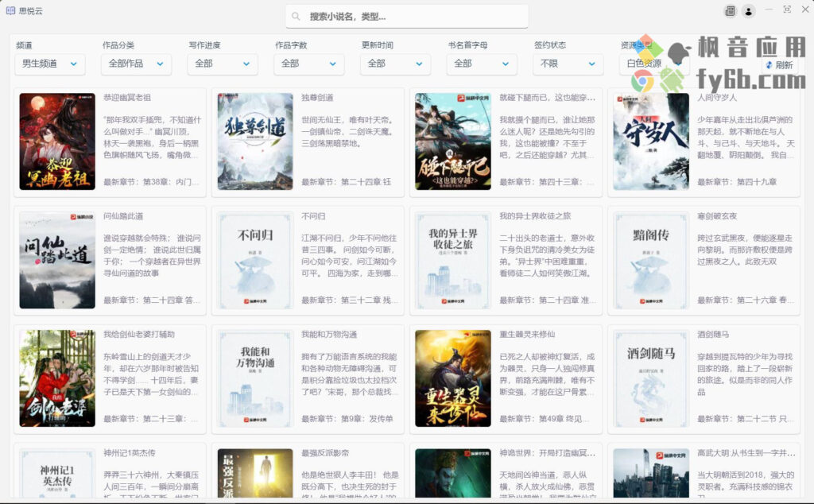Click the title 我的异士界收徒之旅
Viewport: 814px width, 504px height.
pyautogui.click(x=535, y=216)
